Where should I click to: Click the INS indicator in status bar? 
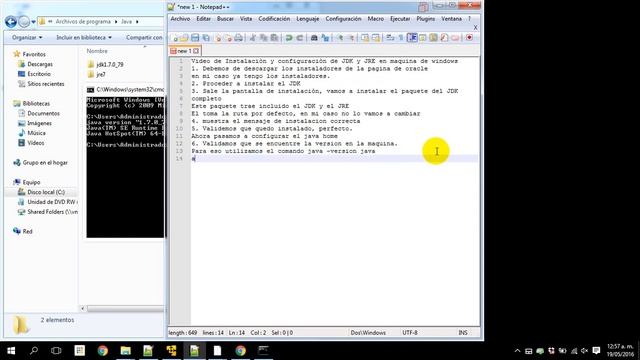coord(463,333)
